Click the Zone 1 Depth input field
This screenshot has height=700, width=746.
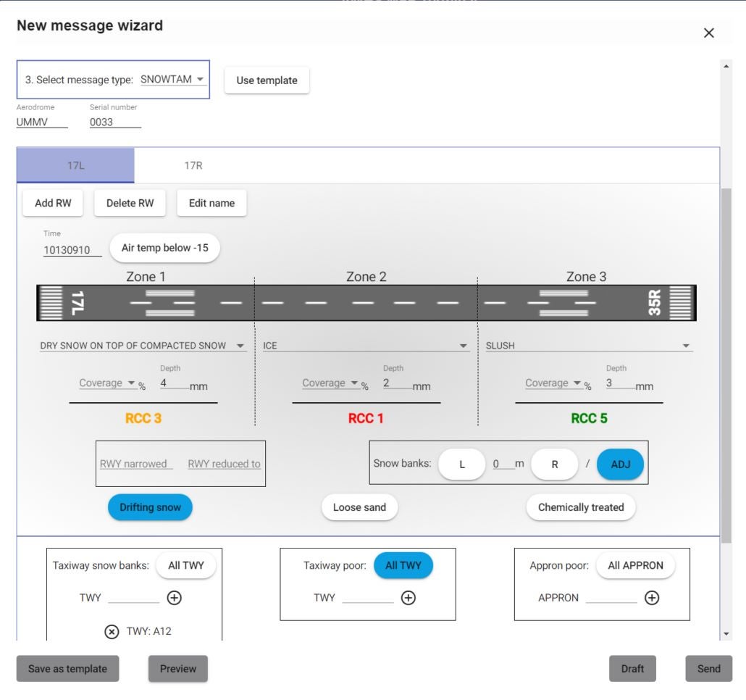[174, 383]
